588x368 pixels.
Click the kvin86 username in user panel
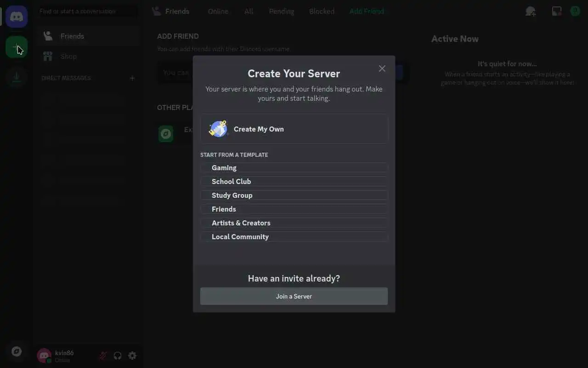coord(64,353)
